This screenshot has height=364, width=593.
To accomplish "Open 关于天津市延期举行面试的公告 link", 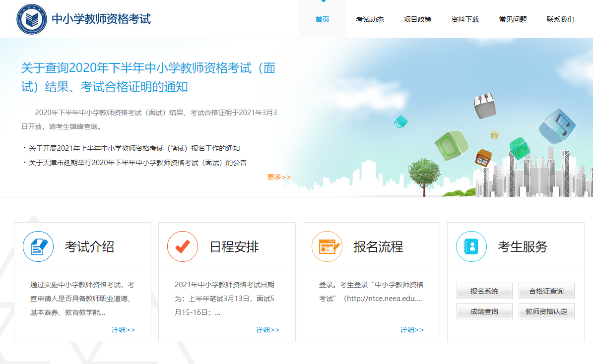I will click(137, 163).
